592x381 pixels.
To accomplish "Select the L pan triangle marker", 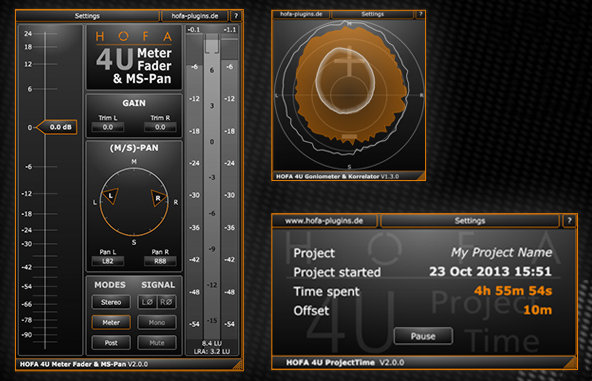I will [x=110, y=196].
